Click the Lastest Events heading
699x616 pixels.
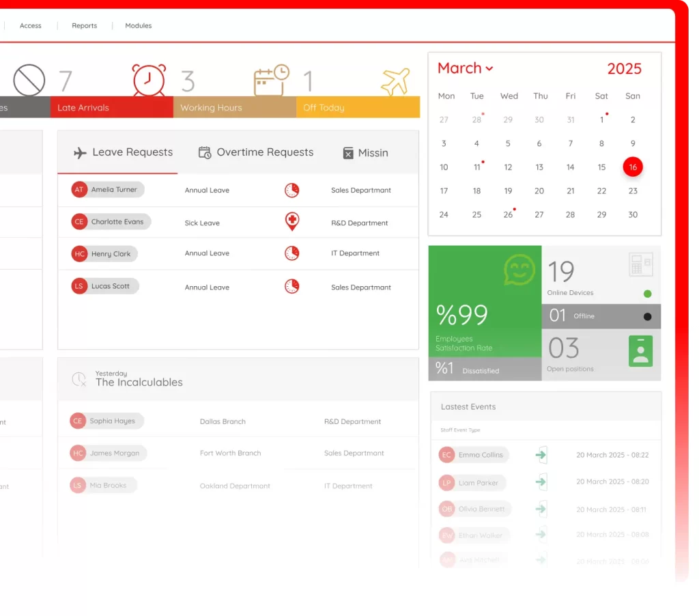pos(468,407)
